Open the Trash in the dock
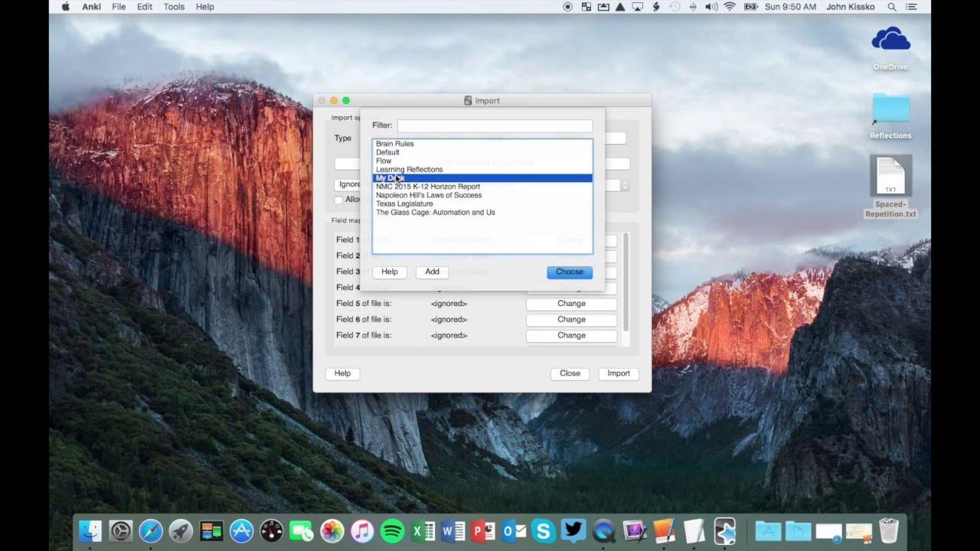 click(x=888, y=530)
